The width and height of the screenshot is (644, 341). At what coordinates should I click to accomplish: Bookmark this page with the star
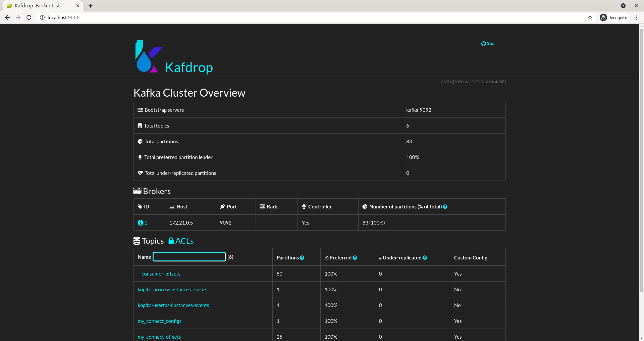(590, 17)
